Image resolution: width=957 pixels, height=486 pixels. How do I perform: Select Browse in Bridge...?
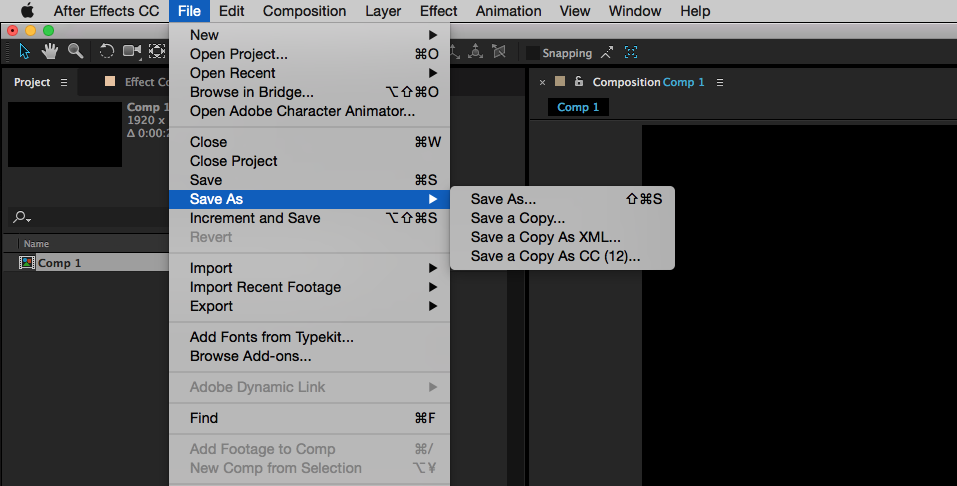[x=309, y=92]
